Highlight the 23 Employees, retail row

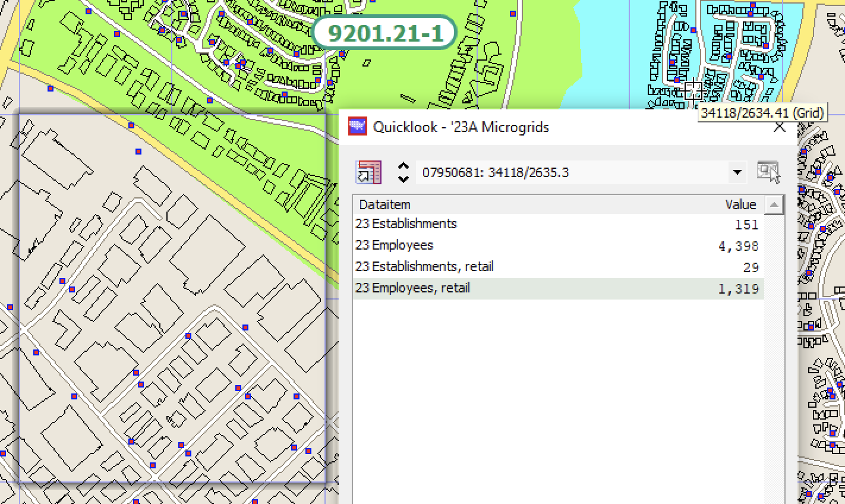(557, 288)
